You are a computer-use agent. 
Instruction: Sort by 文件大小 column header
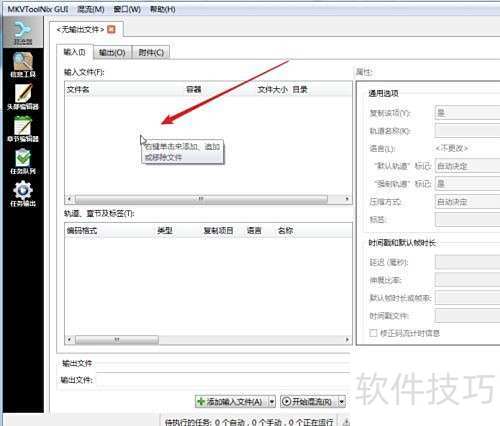point(272,89)
